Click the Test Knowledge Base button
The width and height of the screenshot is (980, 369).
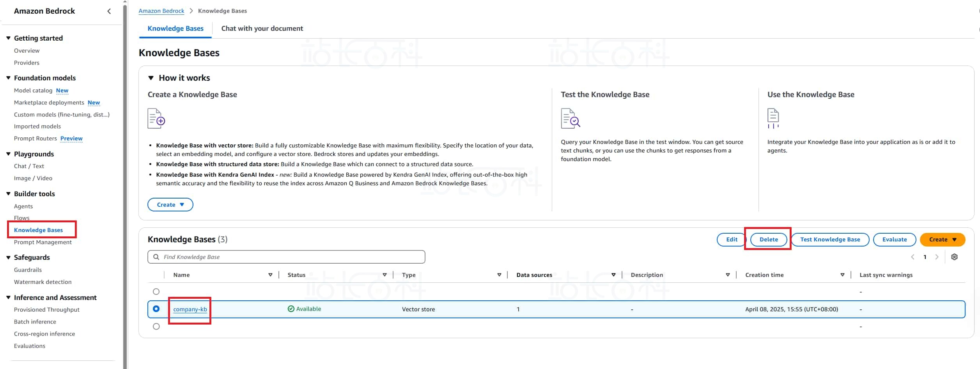[830, 239]
